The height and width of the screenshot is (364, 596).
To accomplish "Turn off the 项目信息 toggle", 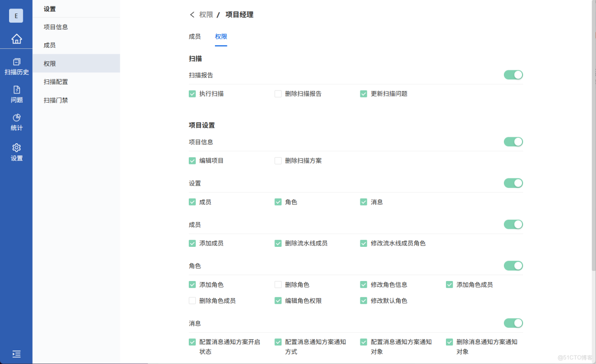I will pos(513,142).
